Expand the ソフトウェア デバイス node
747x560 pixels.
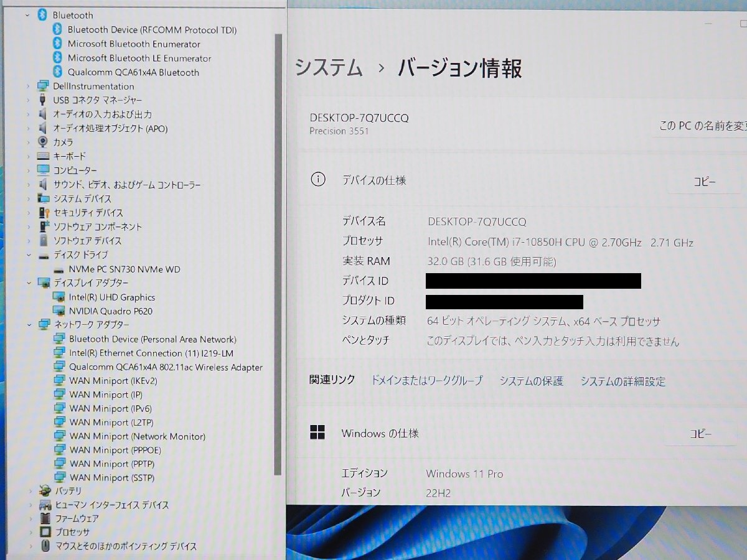coord(29,241)
